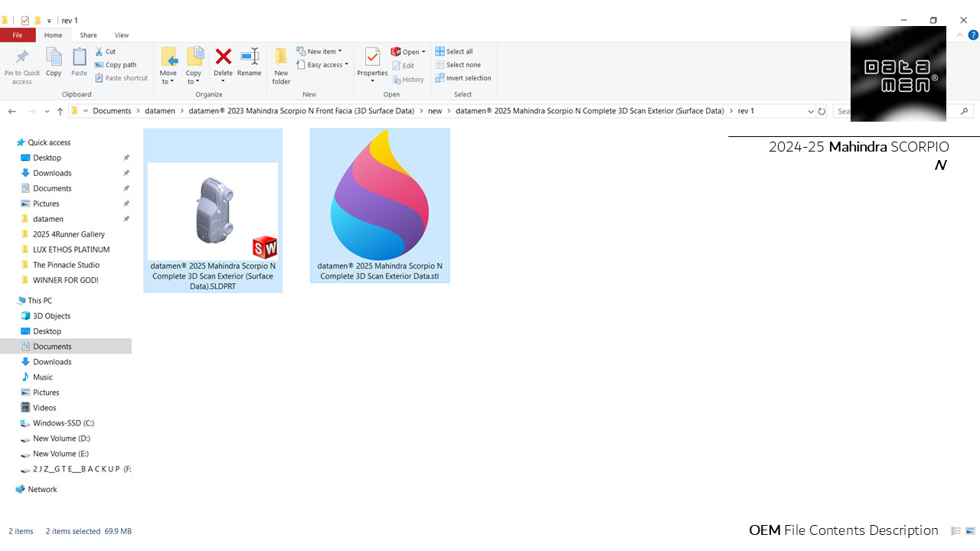Switch to the Home tab
Image resolution: width=980 pixels, height=551 pixels.
[x=53, y=35]
